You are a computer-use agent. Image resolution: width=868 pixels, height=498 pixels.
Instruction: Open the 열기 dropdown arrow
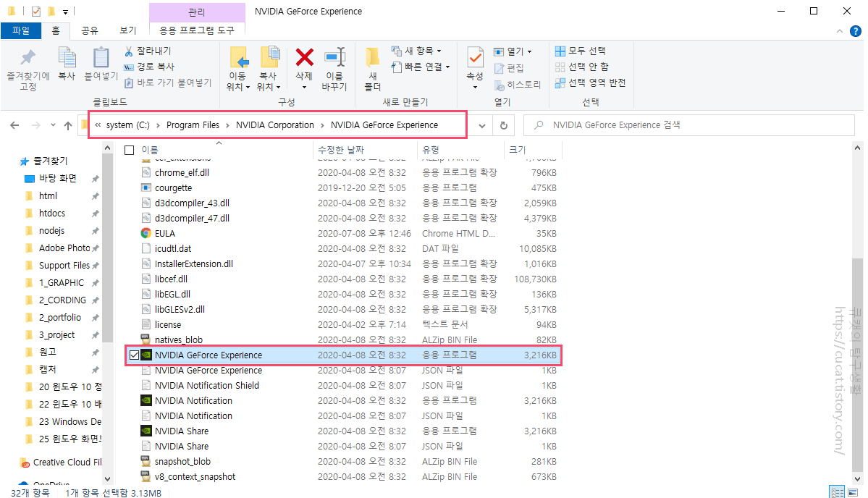point(530,51)
